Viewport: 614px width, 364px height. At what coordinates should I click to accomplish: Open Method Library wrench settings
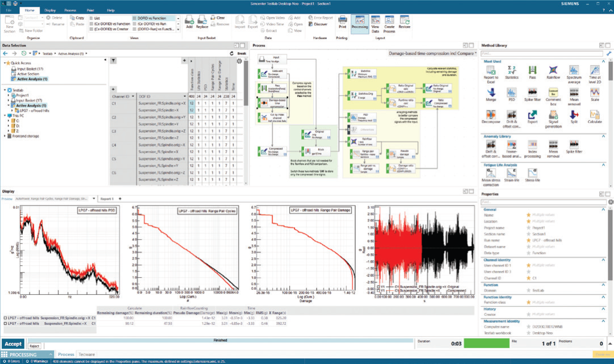tap(609, 53)
